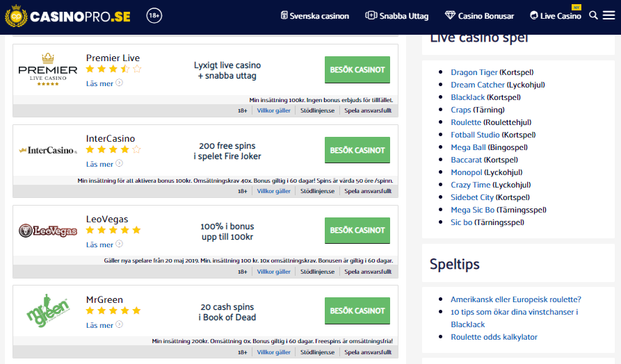The image size is (621, 364).
Task: Open the Baccarat link
Action: 466,160
